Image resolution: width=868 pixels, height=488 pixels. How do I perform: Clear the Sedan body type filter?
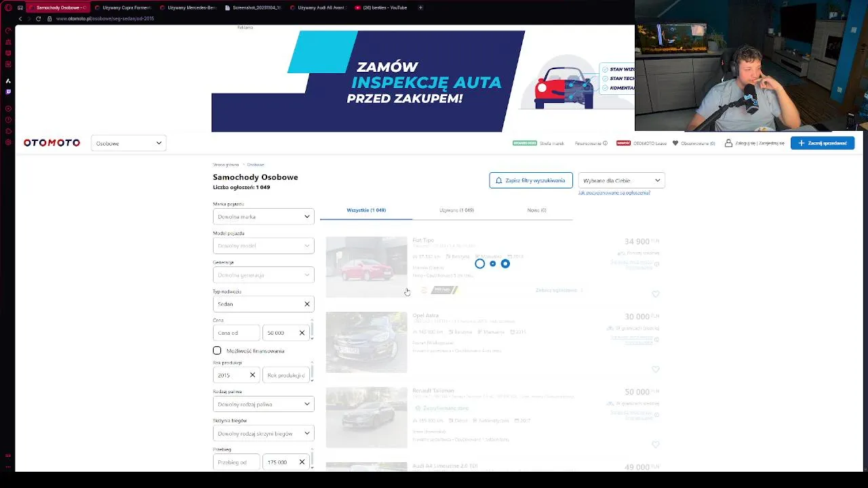click(x=307, y=304)
